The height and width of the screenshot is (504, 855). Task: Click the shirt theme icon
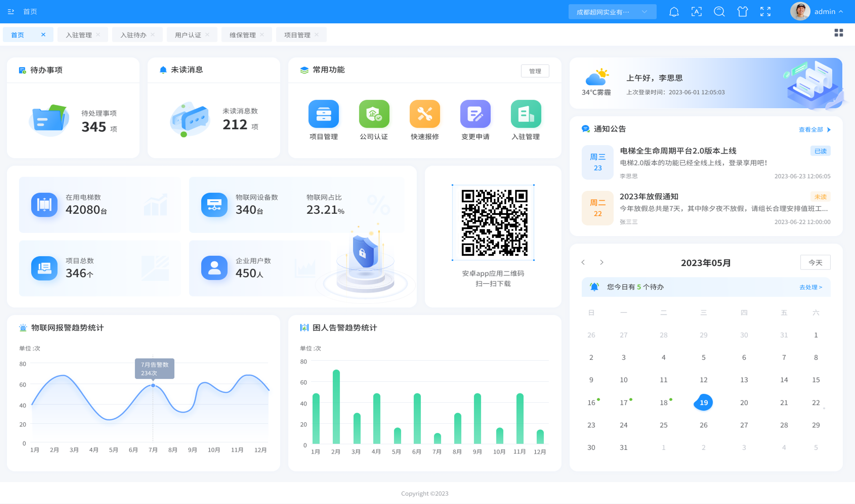coord(742,12)
